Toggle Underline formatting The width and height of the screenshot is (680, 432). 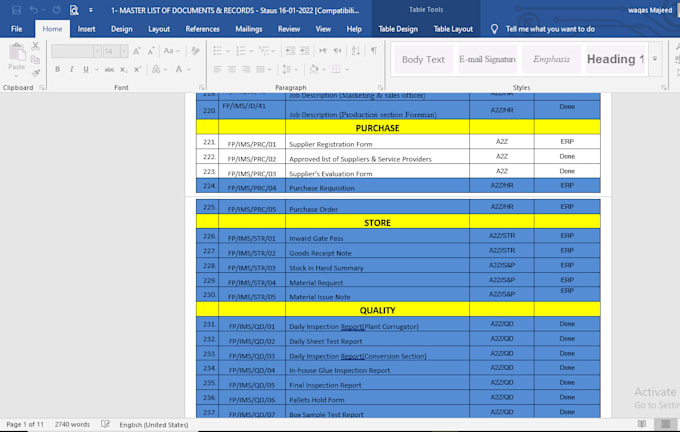click(86, 69)
